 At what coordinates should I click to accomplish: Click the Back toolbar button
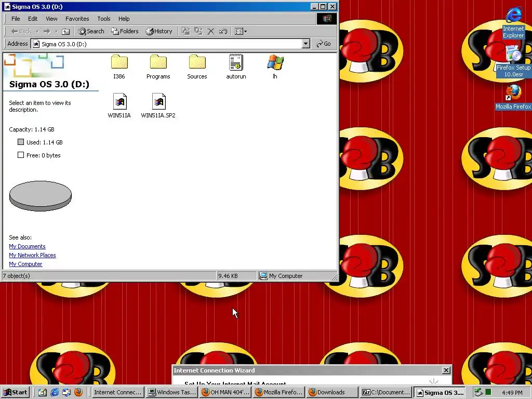point(21,32)
